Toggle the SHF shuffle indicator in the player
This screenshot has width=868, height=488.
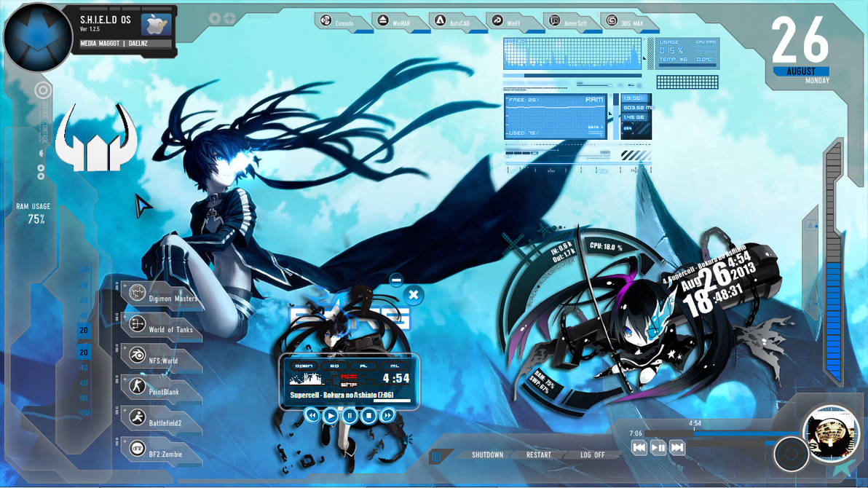coord(349,385)
